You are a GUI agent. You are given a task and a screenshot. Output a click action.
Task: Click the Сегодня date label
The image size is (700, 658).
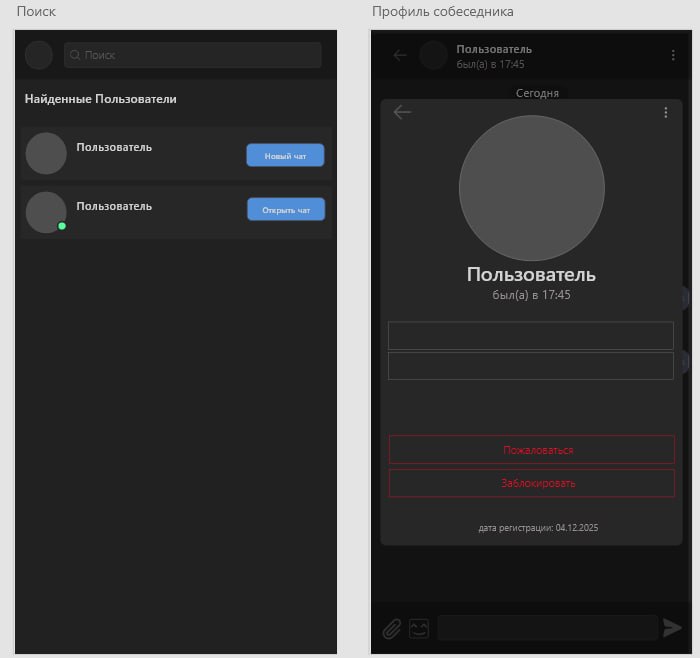(x=538, y=93)
